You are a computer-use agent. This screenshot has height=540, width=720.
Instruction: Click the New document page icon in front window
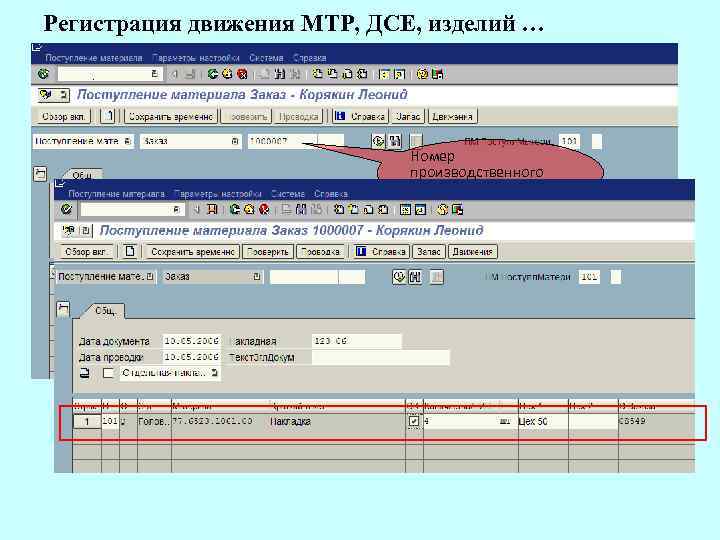130,251
